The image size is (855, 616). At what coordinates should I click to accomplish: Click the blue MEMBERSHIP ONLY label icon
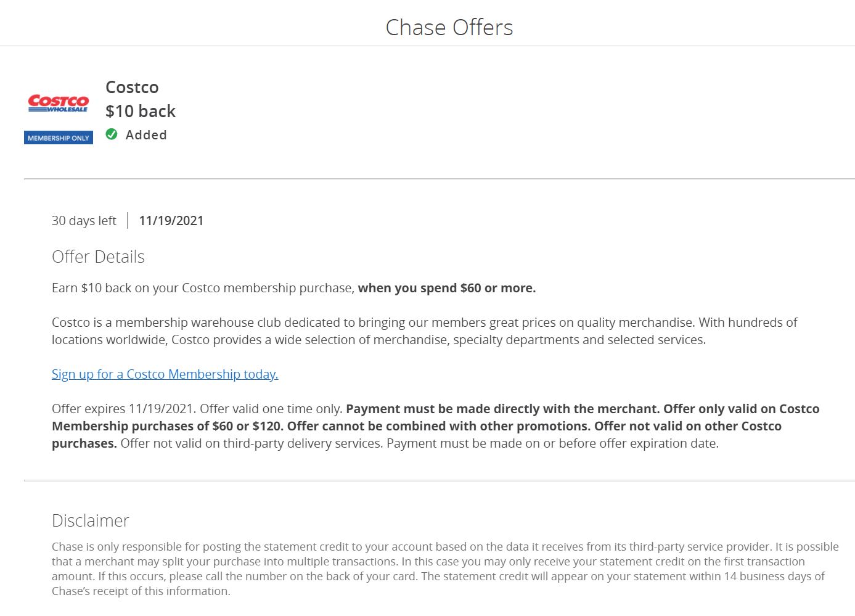(58, 137)
